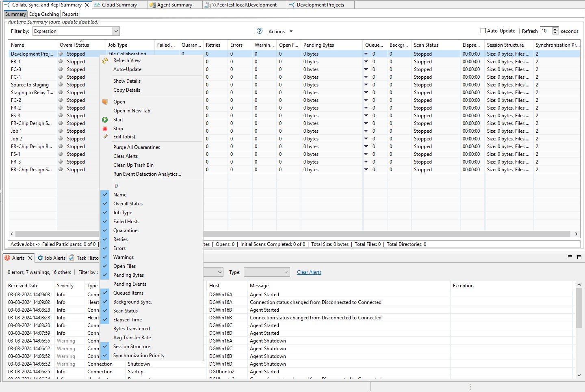
Task: Click the Clear Alerts link
Action: pos(309,272)
